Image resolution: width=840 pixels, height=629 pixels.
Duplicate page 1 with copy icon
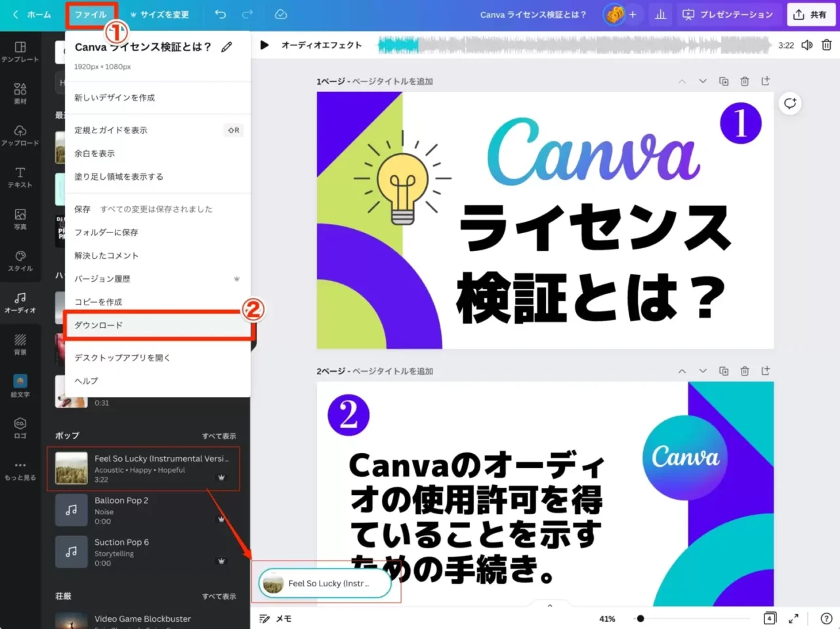tap(724, 81)
